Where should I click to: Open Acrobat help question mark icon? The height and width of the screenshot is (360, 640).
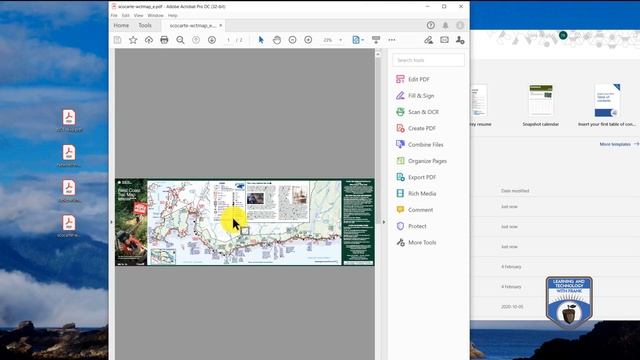431,25
